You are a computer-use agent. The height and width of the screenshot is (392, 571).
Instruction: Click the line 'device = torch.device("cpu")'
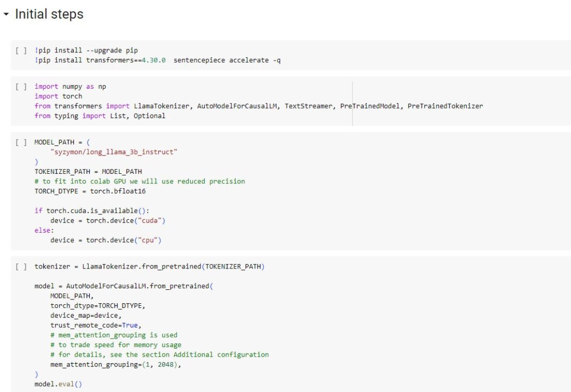tap(106, 240)
